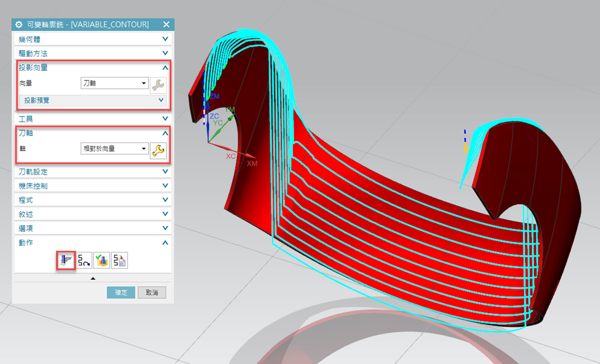Click the YC axis label in the viewport
Image resolution: width=600 pixels, height=364 pixels.
[x=218, y=123]
